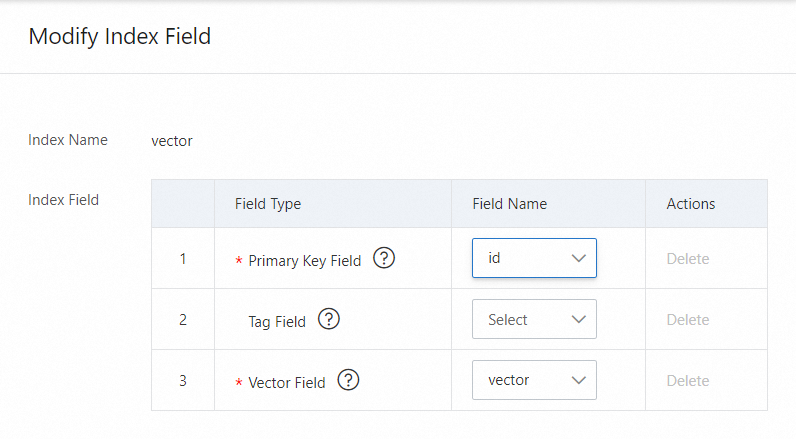Open the Tag Field help tooltip icon

click(329, 319)
